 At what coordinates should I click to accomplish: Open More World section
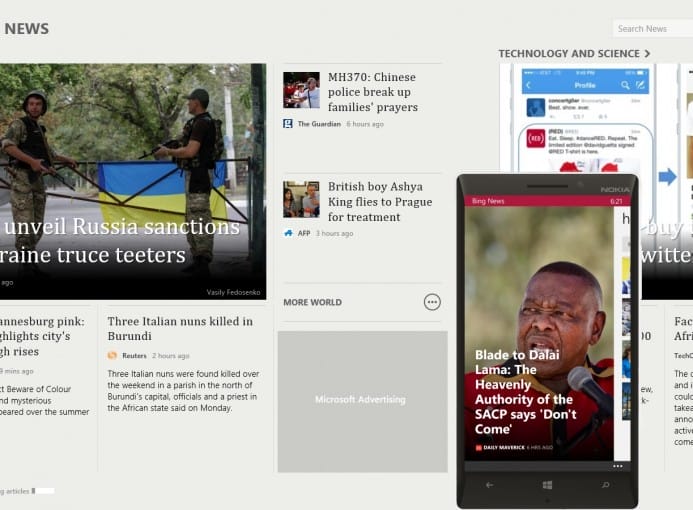click(x=312, y=302)
